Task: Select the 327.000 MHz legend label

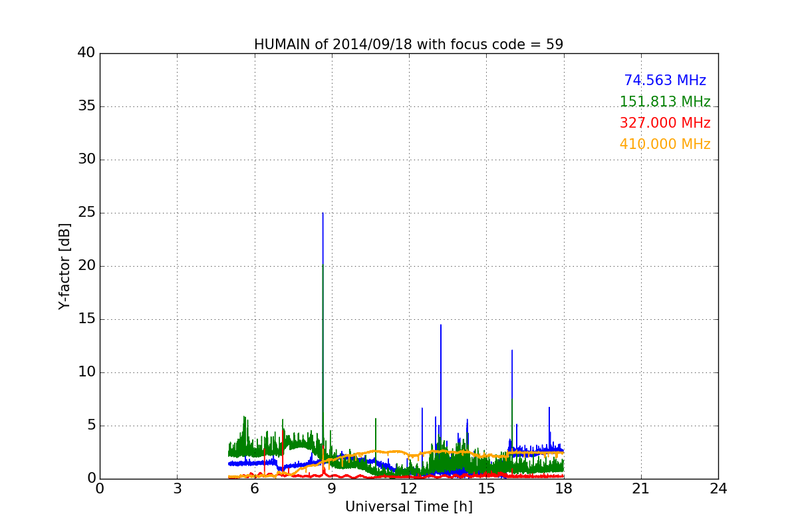Action: click(x=665, y=123)
